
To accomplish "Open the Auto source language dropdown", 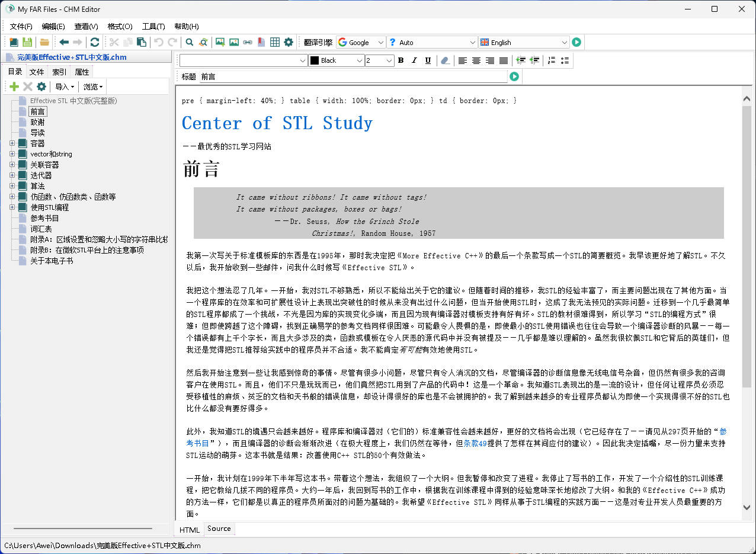I will point(432,42).
